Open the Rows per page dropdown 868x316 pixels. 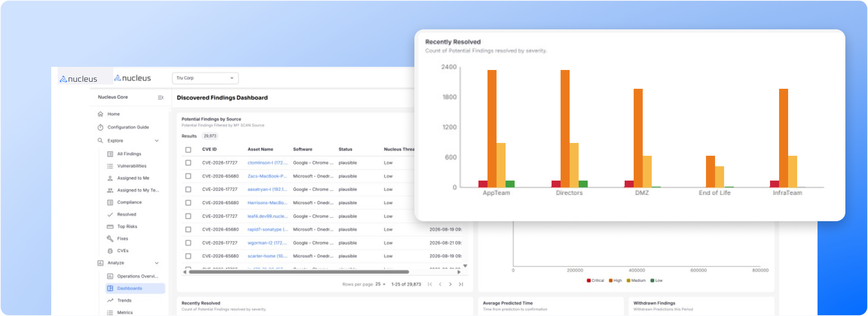click(x=381, y=284)
